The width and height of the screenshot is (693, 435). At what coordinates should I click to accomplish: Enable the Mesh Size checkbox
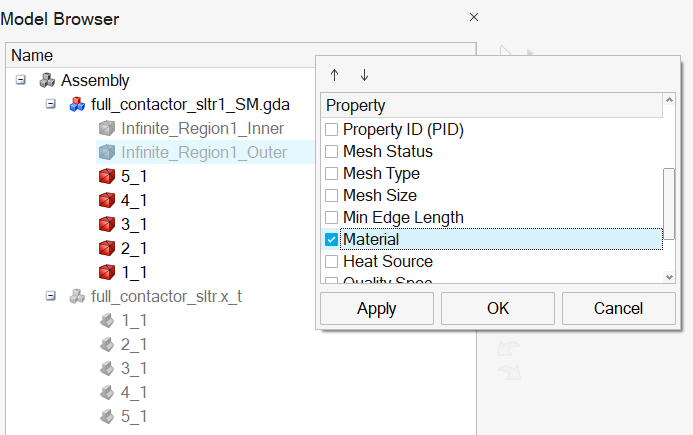point(332,196)
